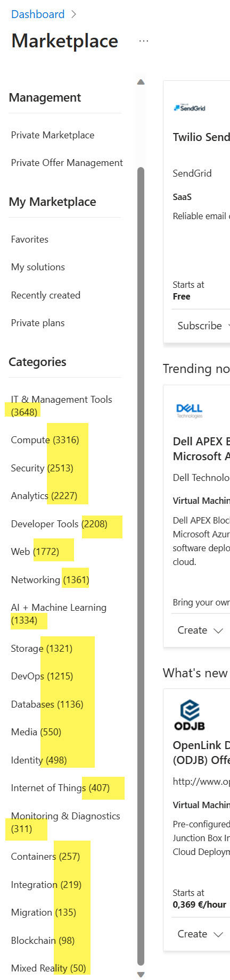Click the sidebar scroll up arrow
Viewport: 230px width, 980px height.
141,82
